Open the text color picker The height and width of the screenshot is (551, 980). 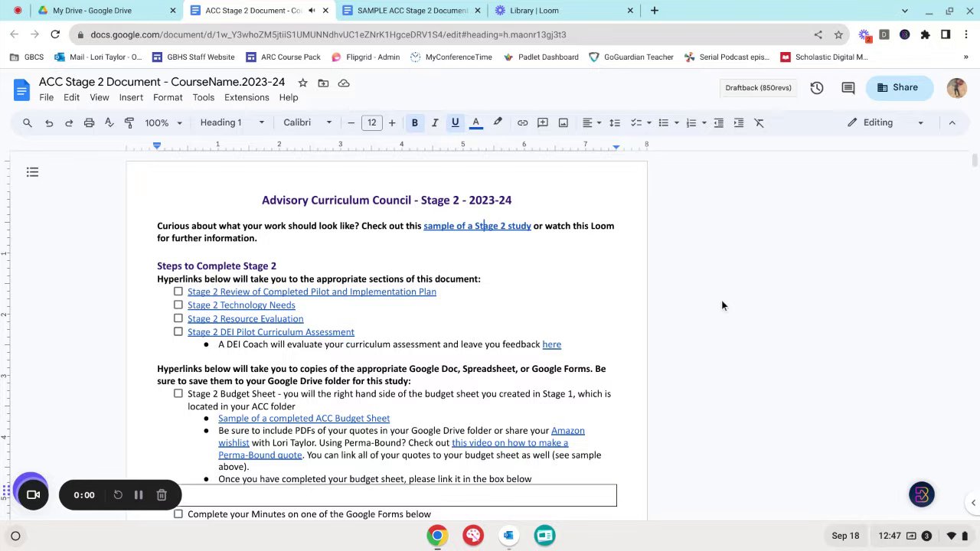point(475,122)
